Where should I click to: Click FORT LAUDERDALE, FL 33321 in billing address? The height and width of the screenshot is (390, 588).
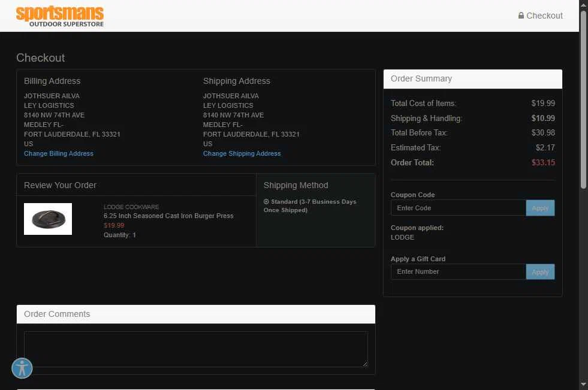[x=72, y=134]
